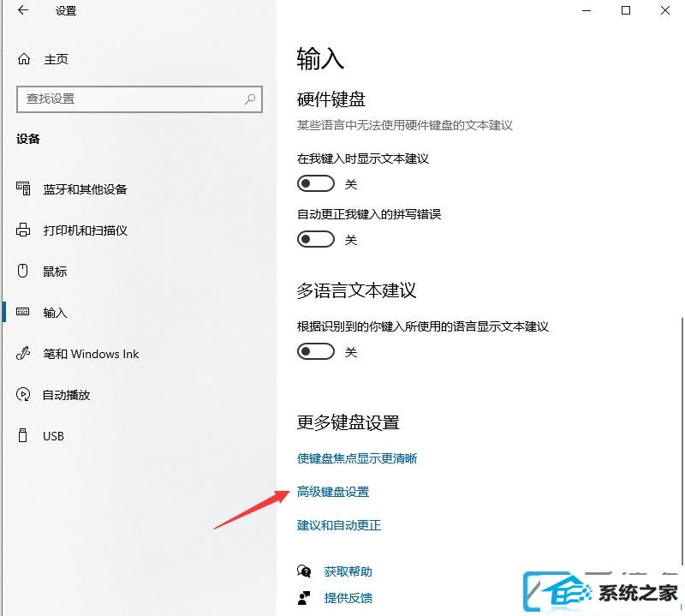Image resolution: width=685 pixels, height=616 pixels.
Task: Enable multilingual text suggestions toggle
Action: [x=316, y=351]
